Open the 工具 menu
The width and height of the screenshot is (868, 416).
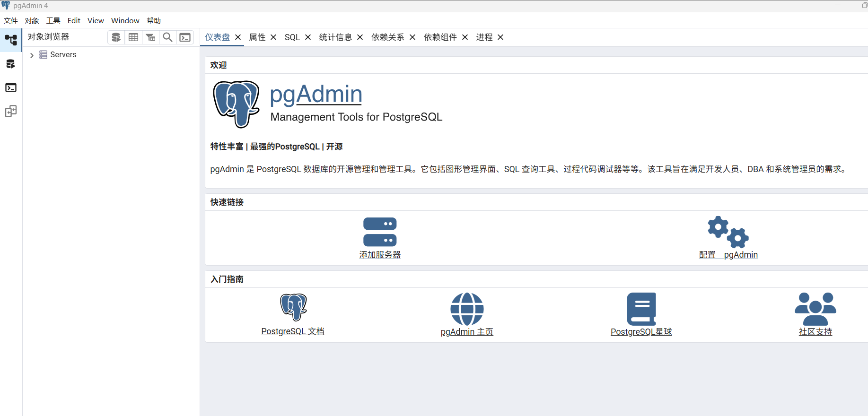click(53, 21)
